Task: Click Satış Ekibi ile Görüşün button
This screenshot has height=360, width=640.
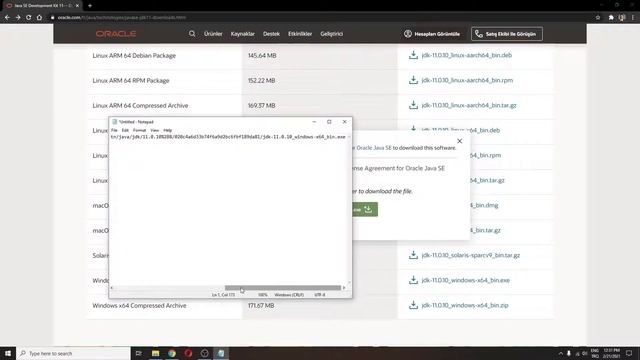Action: (x=507, y=34)
